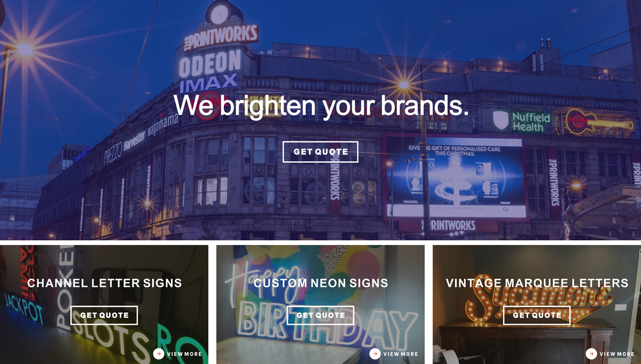Select the Custom Neon Signs heading
Screen dimensions: 641x364
coord(321,283)
